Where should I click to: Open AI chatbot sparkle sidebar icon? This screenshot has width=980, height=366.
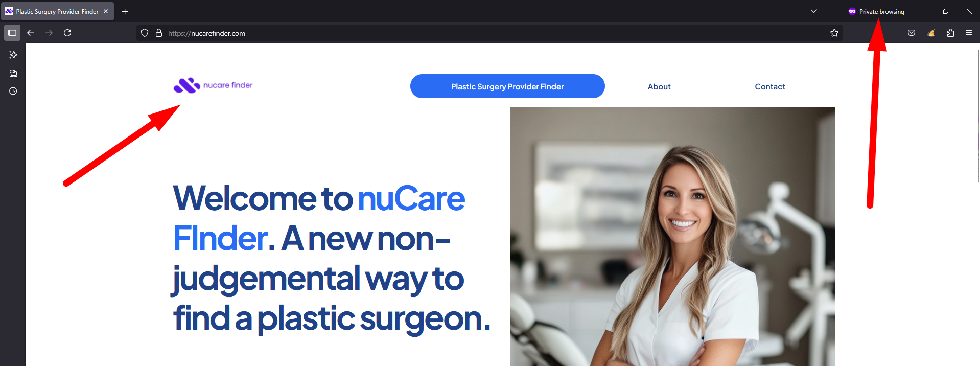(x=13, y=55)
